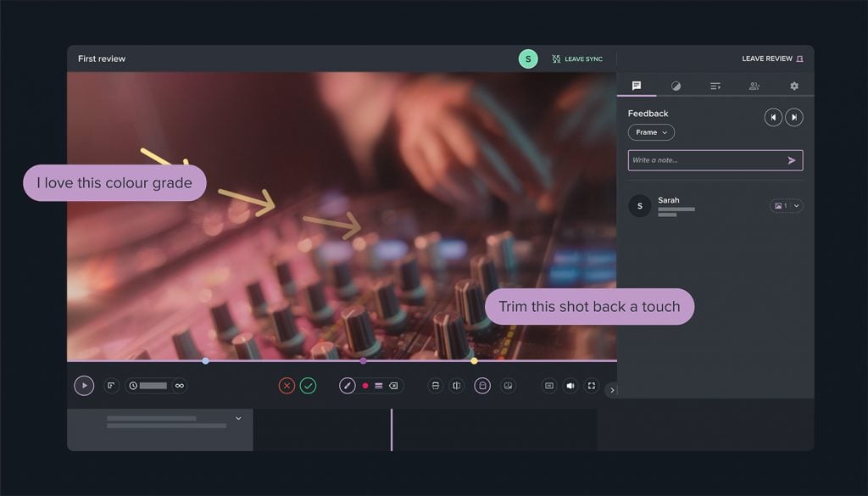Viewport: 868px width, 496px height.
Task: Open the review settings gear
Action: (793, 86)
